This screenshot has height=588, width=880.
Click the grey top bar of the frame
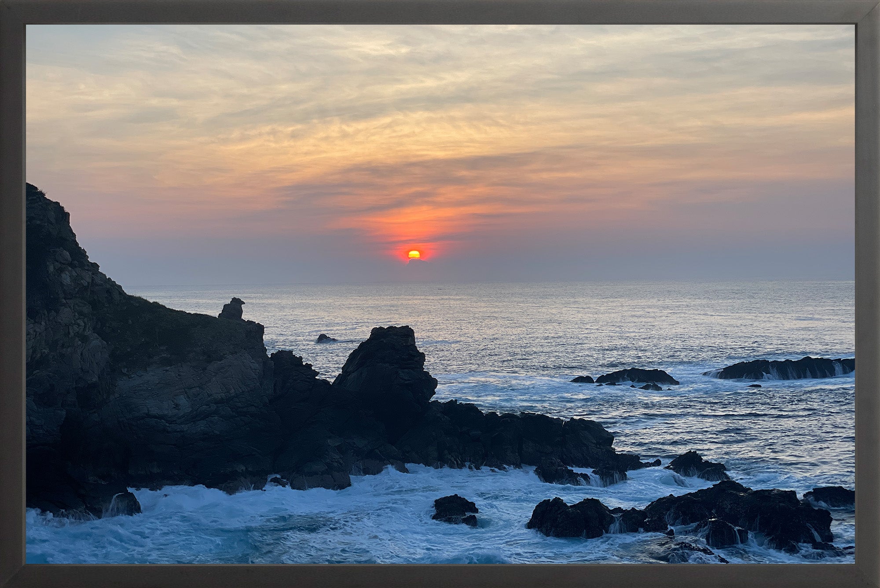pyautogui.click(x=440, y=11)
